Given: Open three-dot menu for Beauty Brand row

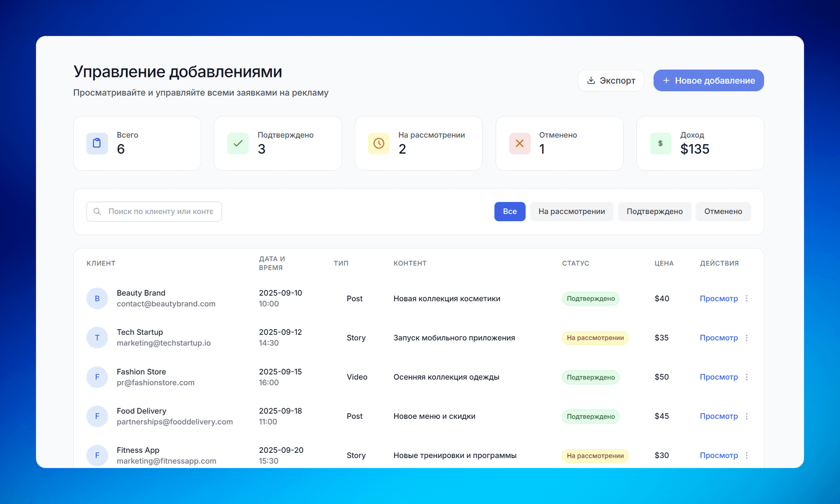Looking at the screenshot, I should pos(747,298).
